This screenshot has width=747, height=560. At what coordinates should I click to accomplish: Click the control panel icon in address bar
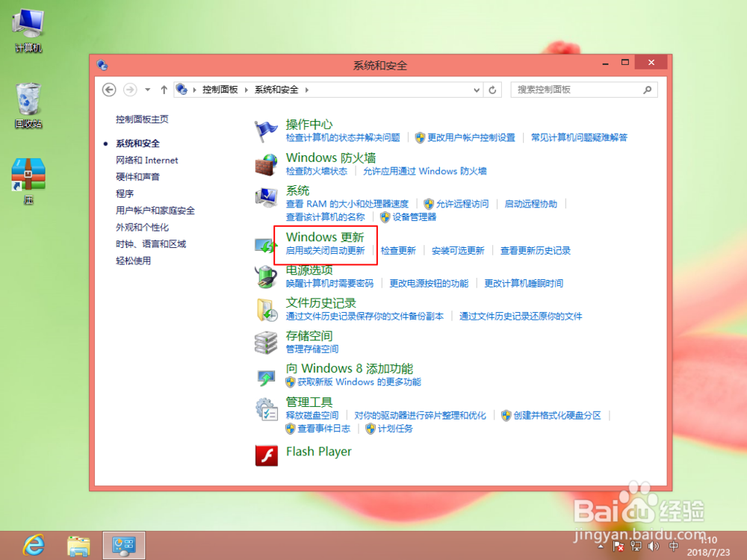(182, 89)
